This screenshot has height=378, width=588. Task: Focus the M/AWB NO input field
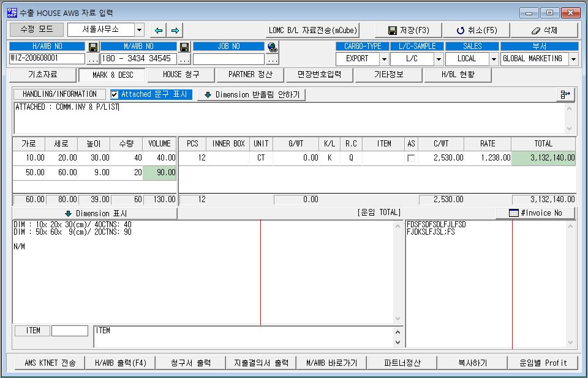138,59
